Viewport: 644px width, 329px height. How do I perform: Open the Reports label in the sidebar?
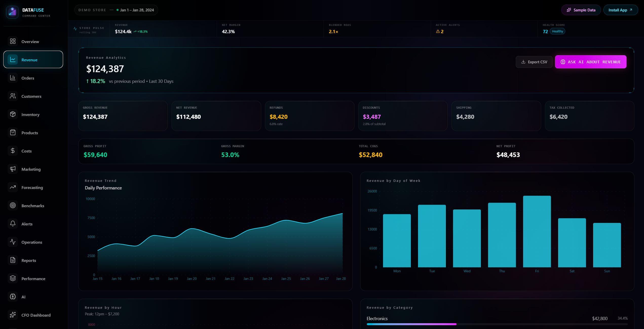[x=29, y=260]
